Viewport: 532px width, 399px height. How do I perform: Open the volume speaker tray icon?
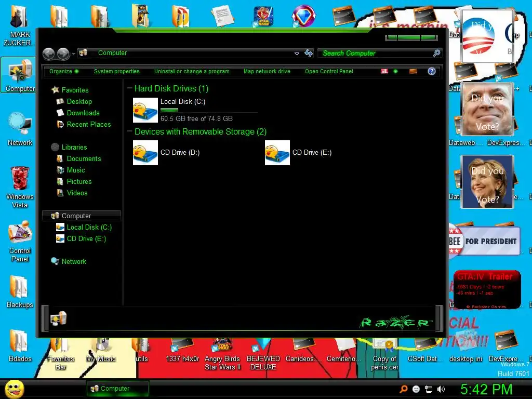coord(441,389)
